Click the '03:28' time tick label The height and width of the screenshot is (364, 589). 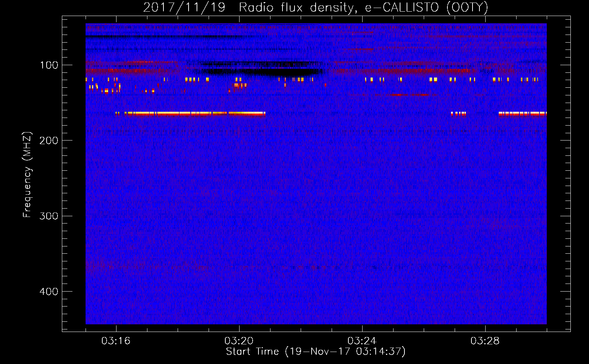coord(485,341)
